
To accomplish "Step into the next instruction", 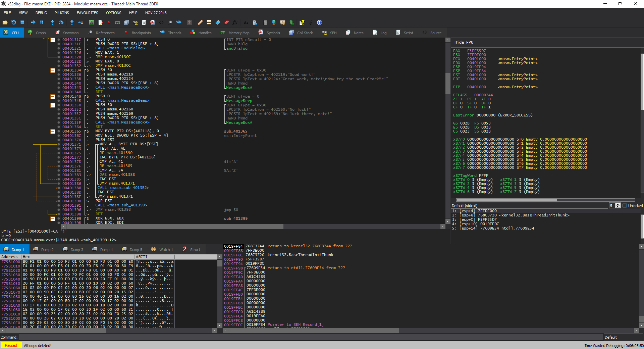I will pyautogui.click(x=52, y=22).
